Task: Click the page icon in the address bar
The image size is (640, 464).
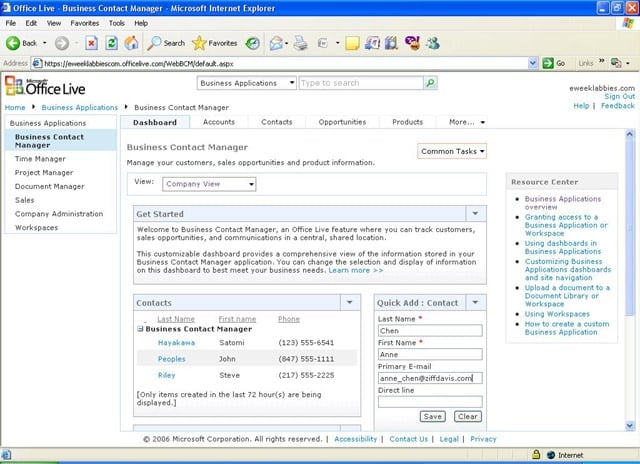Action: click(x=37, y=63)
